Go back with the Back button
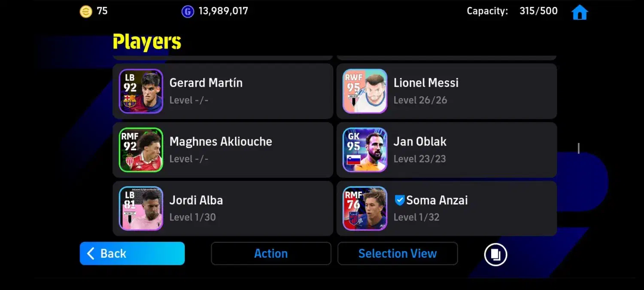The height and width of the screenshot is (290, 644). click(x=132, y=253)
